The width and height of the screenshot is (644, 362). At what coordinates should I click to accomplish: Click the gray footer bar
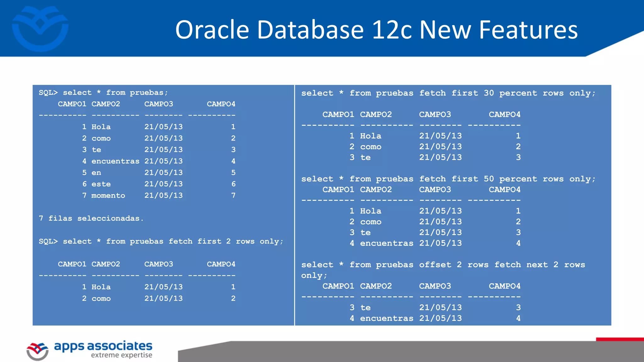409,352
